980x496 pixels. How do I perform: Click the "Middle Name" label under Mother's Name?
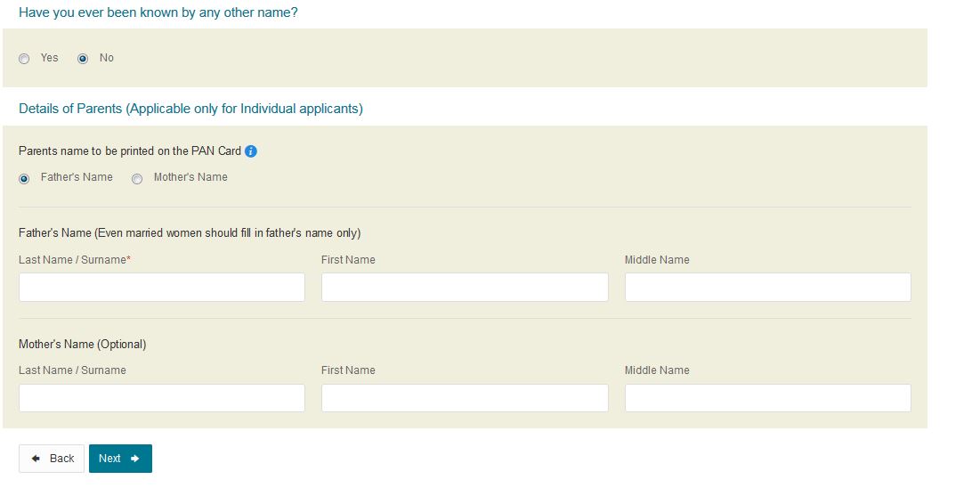coord(657,370)
